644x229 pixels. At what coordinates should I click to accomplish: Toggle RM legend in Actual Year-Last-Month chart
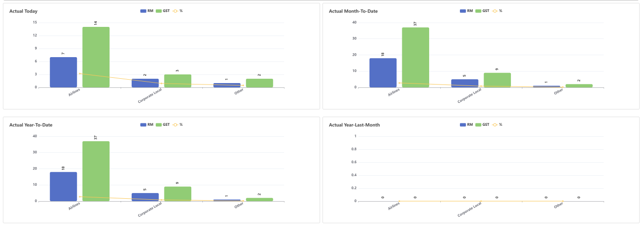click(463, 125)
